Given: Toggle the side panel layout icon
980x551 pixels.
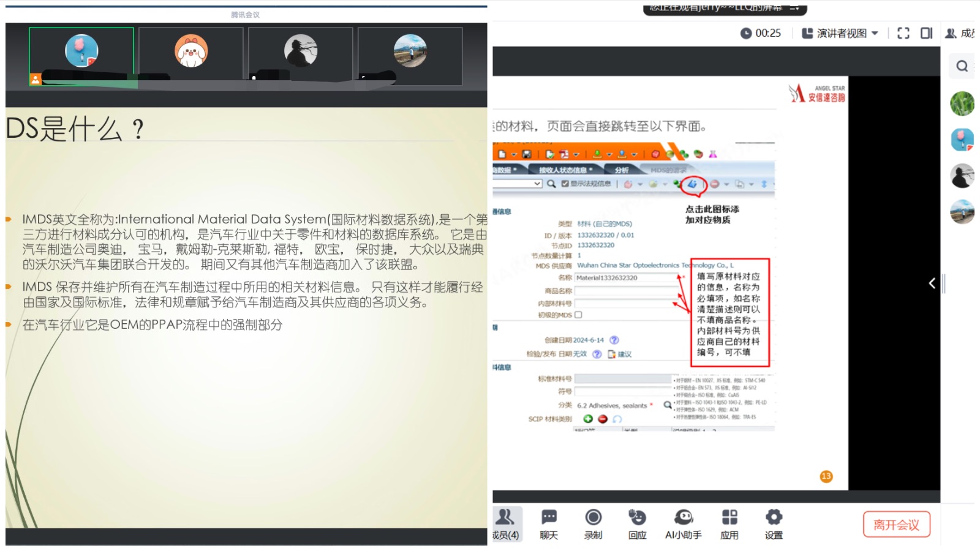Looking at the screenshot, I should pyautogui.click(x=926, y=33).
